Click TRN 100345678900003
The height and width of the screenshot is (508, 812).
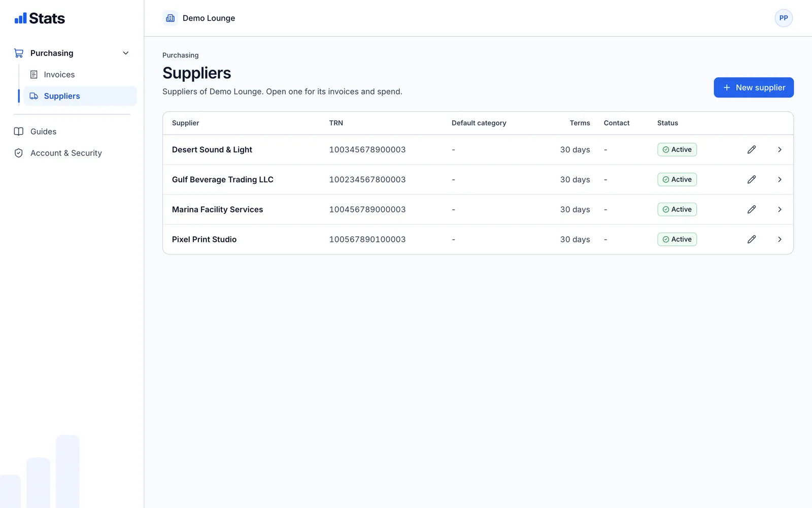pyautogui.click(x=367, y=149)
